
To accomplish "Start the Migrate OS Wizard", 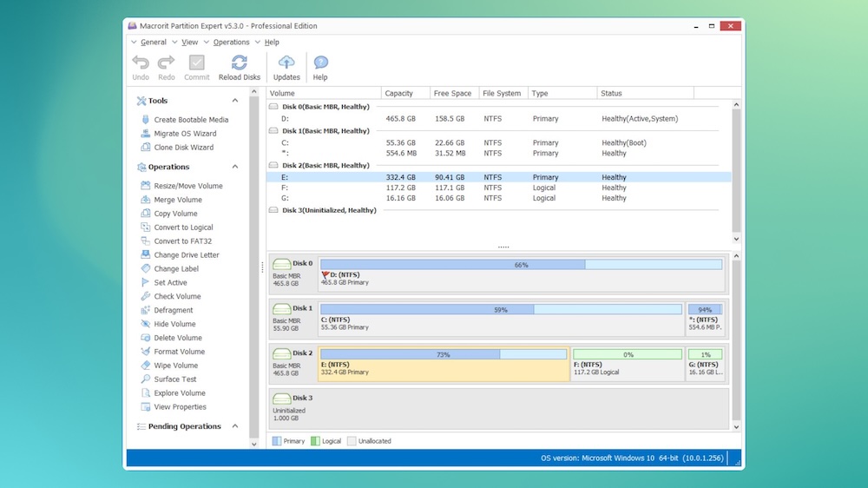I will tap(185, 134).
